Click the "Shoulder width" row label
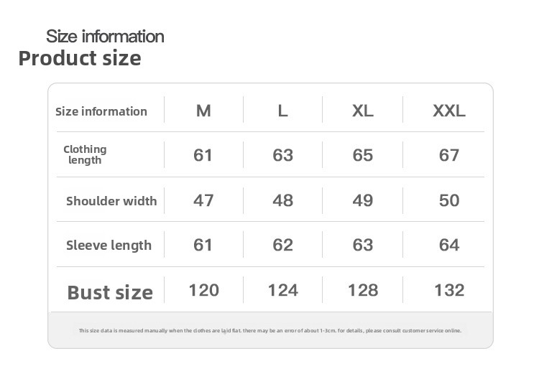 (111, 201)
